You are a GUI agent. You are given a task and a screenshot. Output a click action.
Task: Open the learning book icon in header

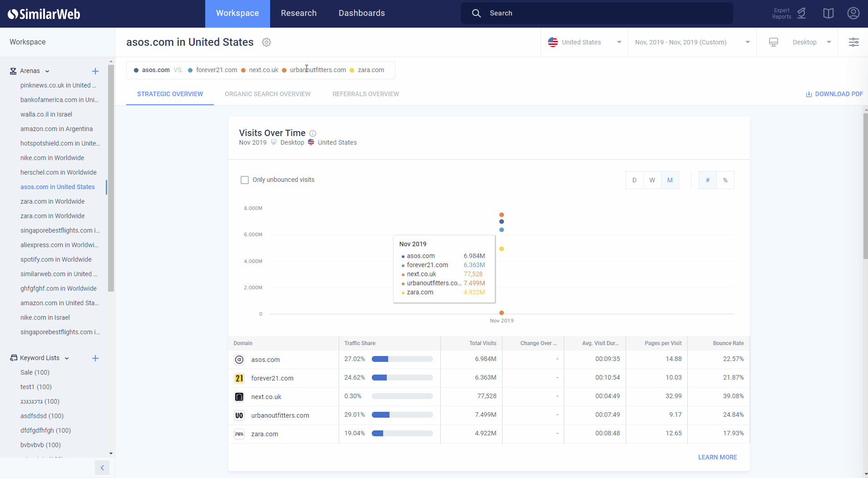click(x=828, y=13)
